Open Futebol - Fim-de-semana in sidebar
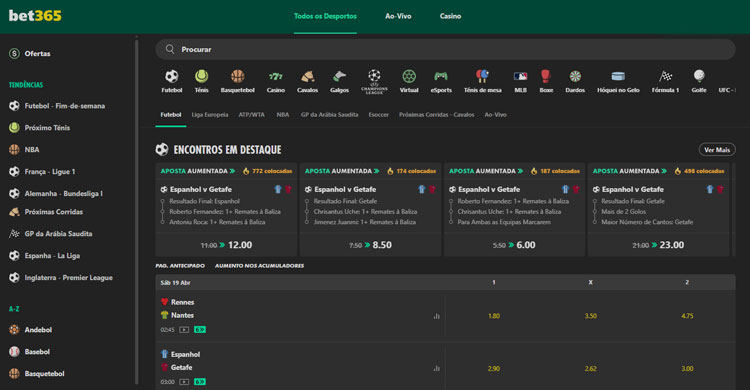 point(65,106)
